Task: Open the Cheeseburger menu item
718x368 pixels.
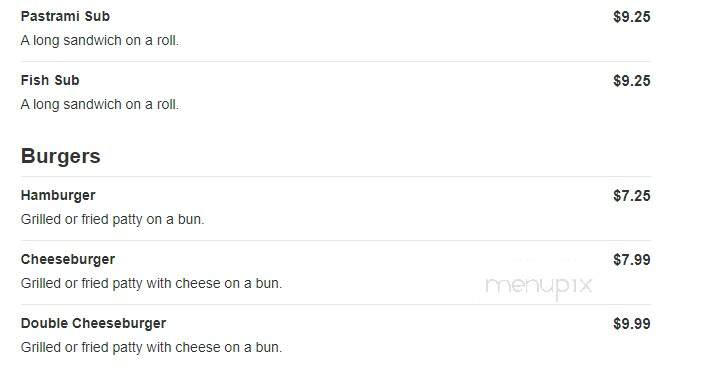Action: pos(68,260)
